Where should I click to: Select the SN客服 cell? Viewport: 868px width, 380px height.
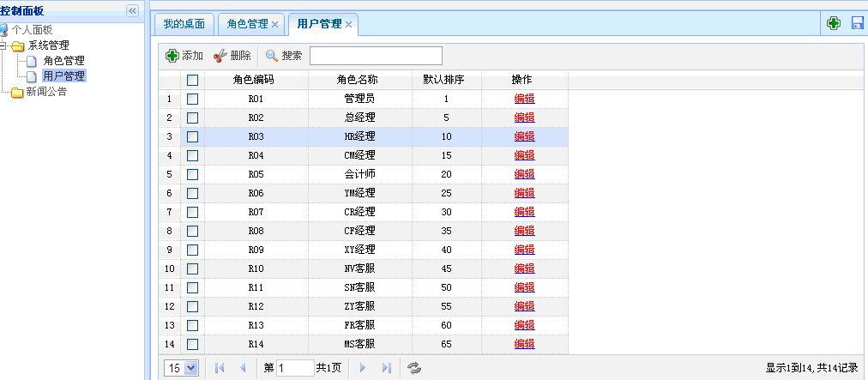click(x=360, y=287)
